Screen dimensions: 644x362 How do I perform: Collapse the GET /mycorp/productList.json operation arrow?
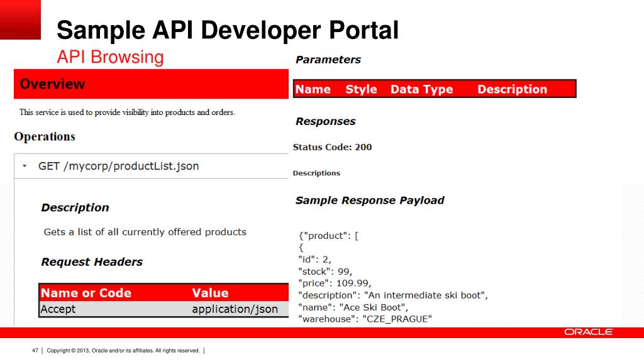tap(25, 166)
